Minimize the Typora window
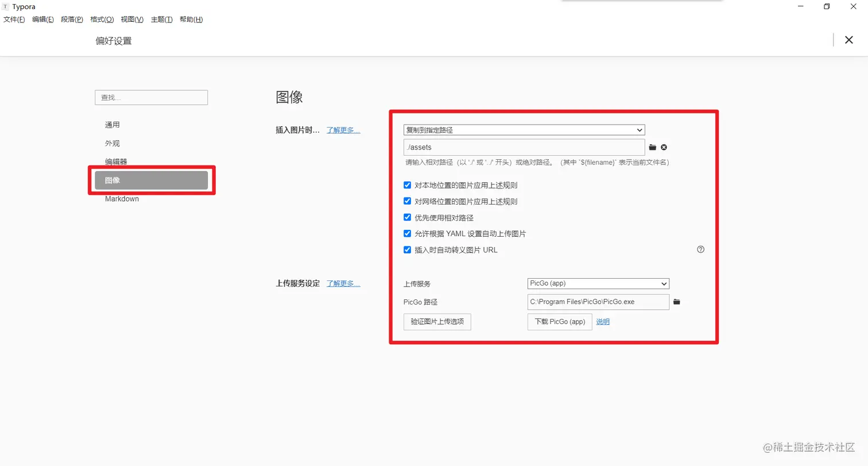 click(801, 6)
